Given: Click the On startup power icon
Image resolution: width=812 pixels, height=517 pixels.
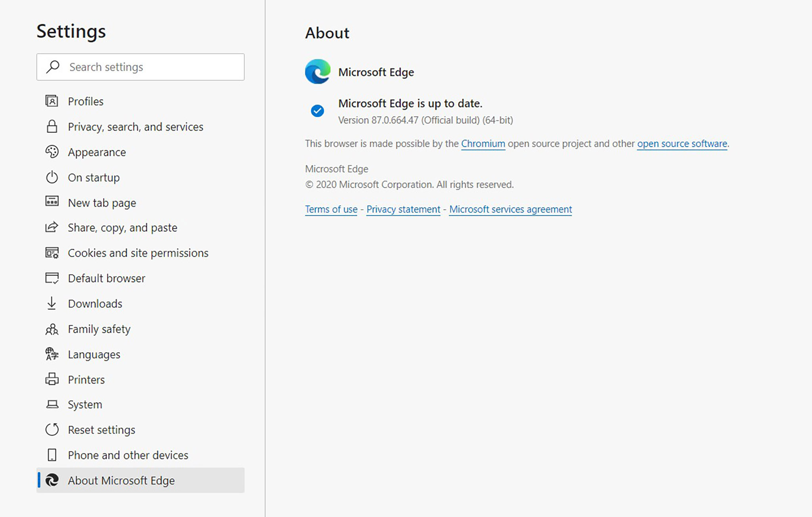Looking at the screenshot, I should [52, 177].
